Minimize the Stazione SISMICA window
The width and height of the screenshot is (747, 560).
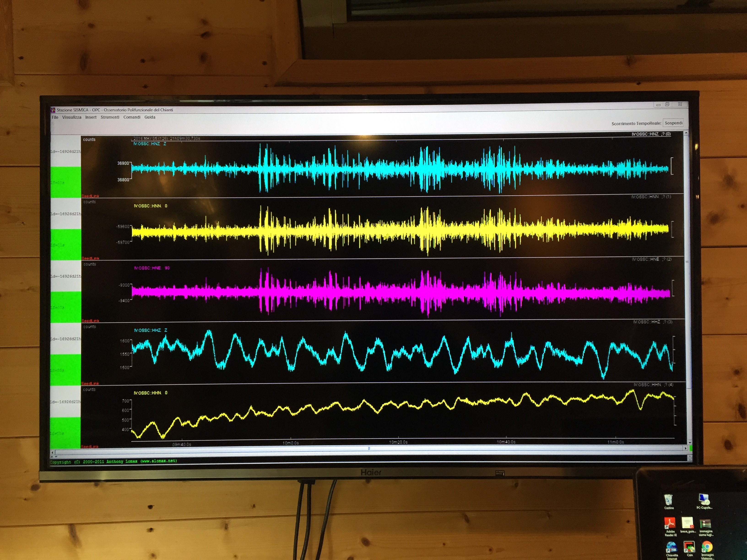658,105
